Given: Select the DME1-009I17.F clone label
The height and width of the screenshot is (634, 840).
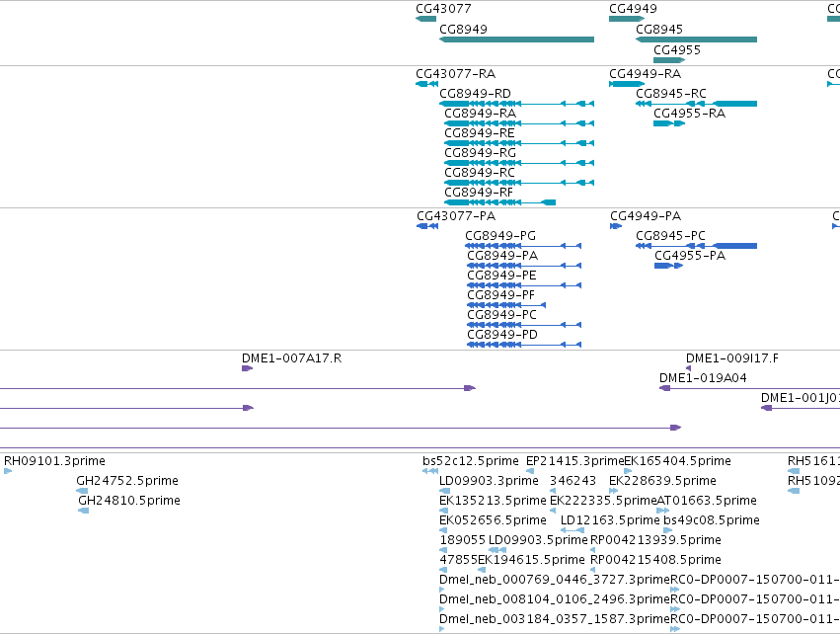Looking at the screenshot, I should pyautogui.click(x=732, y=358).
